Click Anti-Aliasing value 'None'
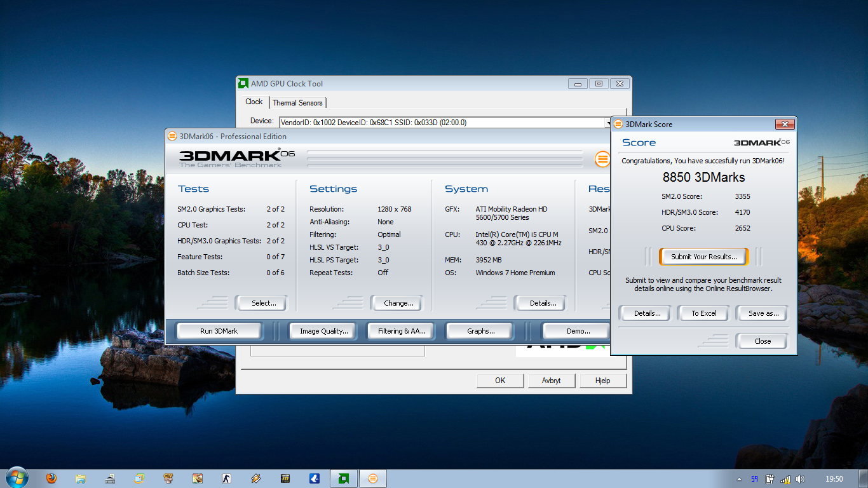 coord(386,222)
